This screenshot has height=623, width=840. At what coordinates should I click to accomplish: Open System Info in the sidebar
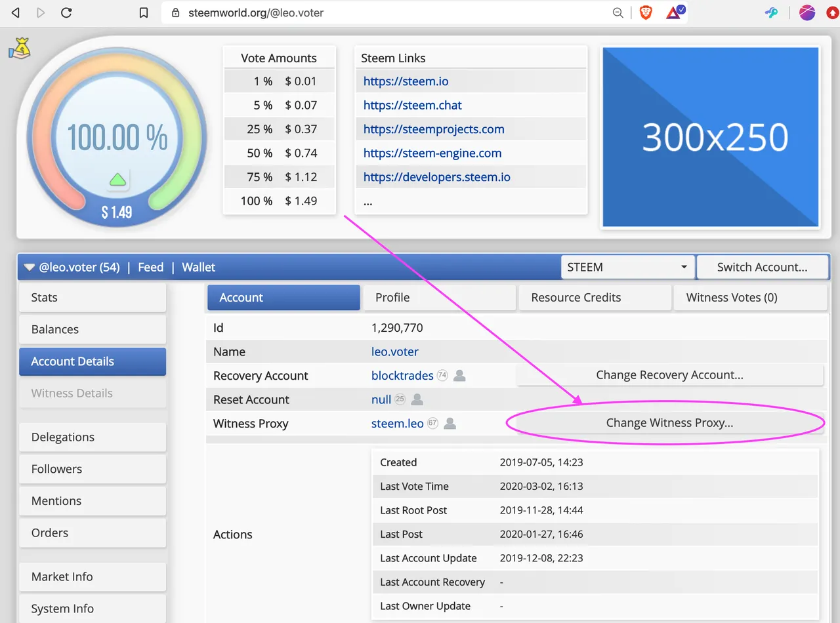(x=93, y=609)
